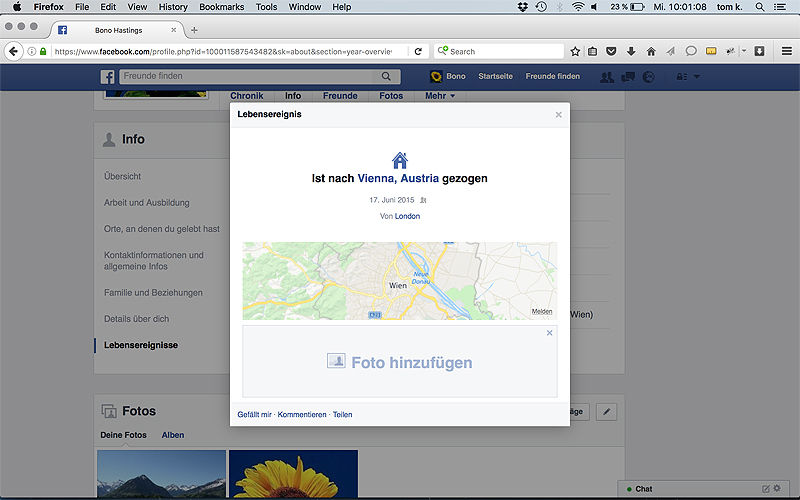Click Freunde finden in the header navigation

(x=553, y=76)
